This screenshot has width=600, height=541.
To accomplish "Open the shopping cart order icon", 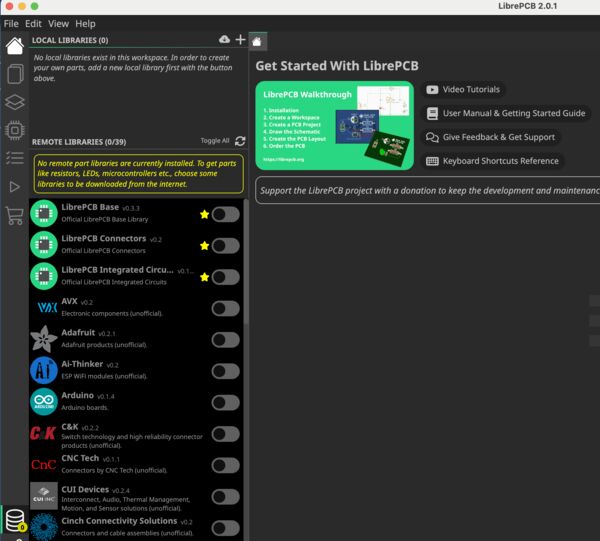I will point(15,215).
